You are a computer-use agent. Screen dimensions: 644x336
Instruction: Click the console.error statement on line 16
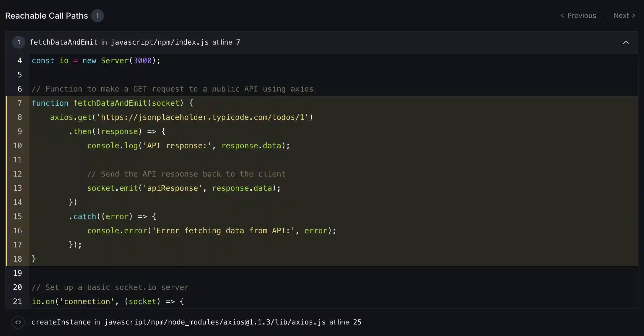pyautogui.click(x=117, y=231)
